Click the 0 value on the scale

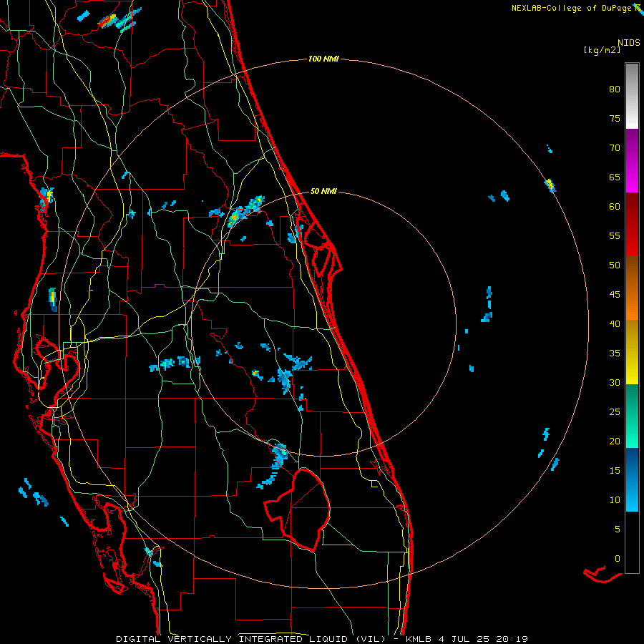pos(618,559)
